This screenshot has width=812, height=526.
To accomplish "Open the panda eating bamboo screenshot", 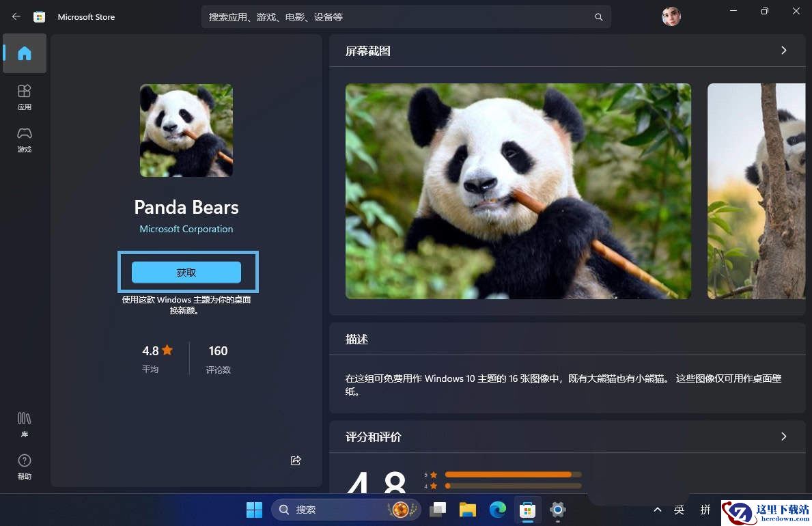I will pos(518,191).
